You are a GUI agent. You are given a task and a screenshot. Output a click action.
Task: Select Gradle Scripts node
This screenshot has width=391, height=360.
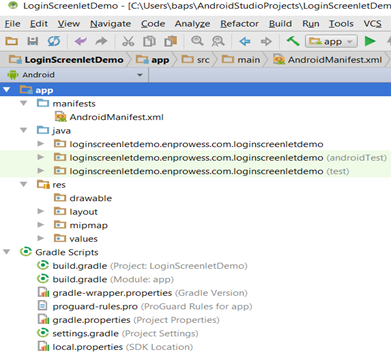[59, 252]
